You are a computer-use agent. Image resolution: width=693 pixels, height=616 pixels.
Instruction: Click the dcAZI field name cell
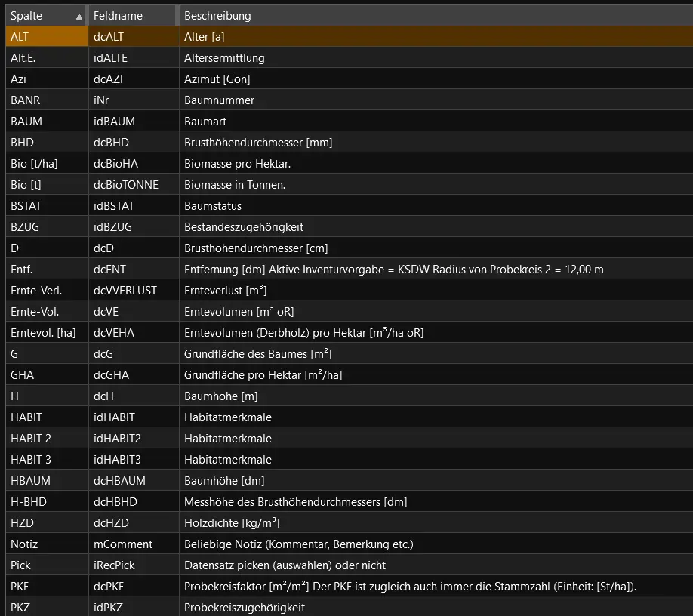pos(110,79)
